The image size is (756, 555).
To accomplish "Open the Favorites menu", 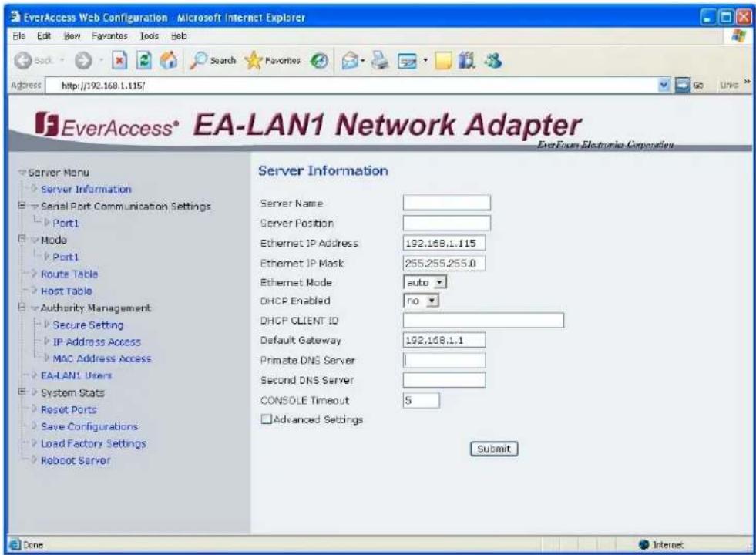I will point(110,35).
